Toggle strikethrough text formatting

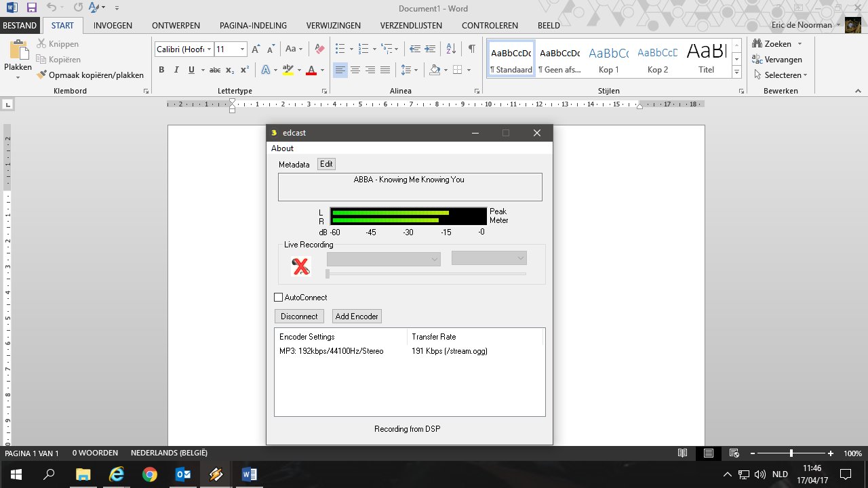[x=214, y=70]
